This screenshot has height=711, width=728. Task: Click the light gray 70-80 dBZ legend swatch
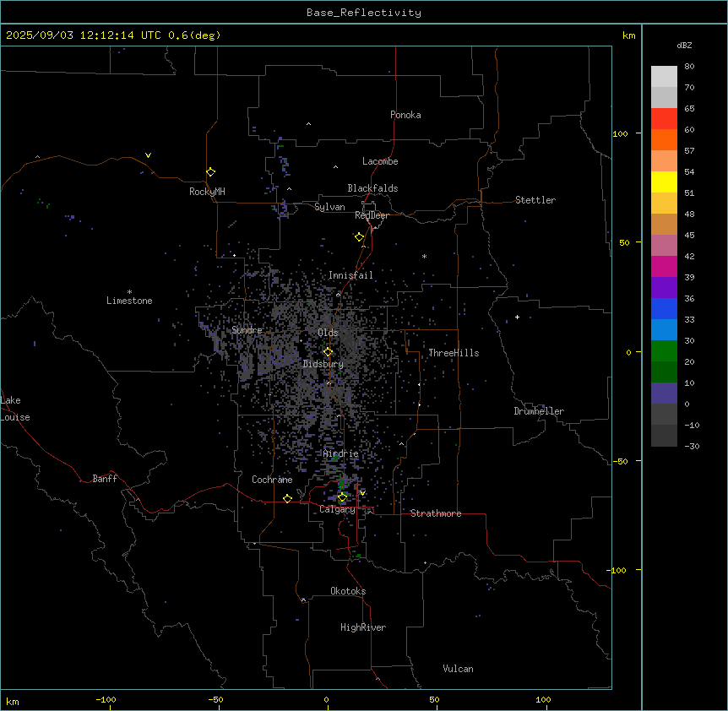(x=664, y=77)
